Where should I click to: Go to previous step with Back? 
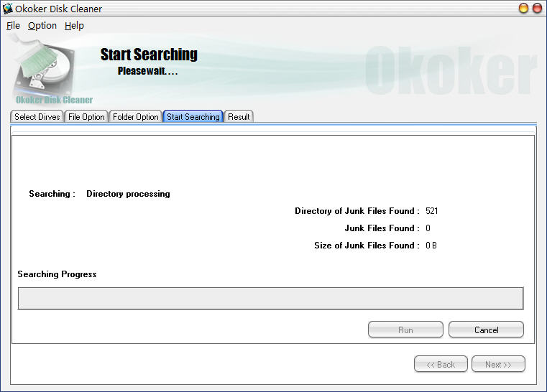(x=441, y=364)
